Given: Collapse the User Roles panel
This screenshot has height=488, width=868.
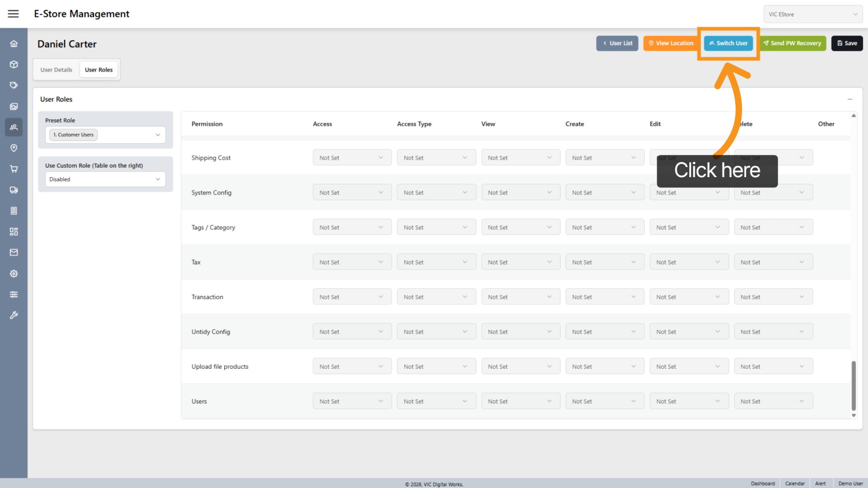Looking at the screenshot, I should tap(849, 99).
